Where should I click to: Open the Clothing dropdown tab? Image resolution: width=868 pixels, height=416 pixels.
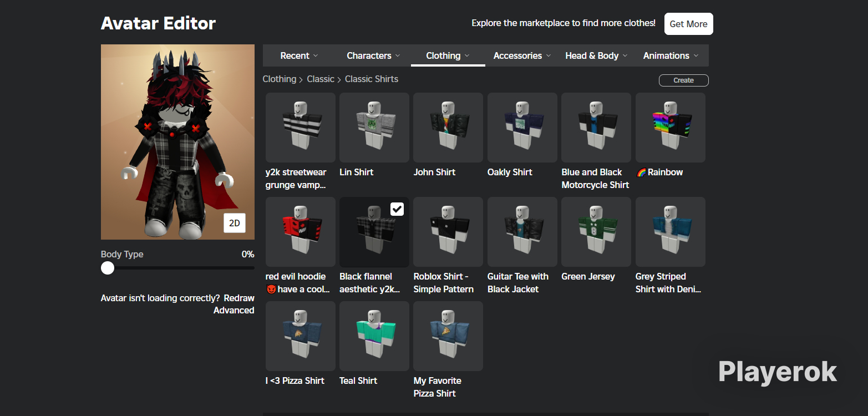coord(448,55)
